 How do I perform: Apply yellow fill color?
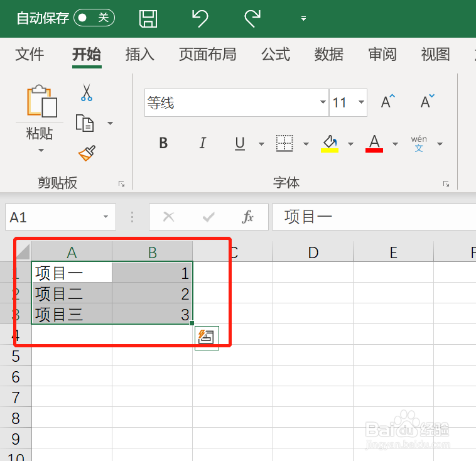pyautogui.click(x=330, y=143)
